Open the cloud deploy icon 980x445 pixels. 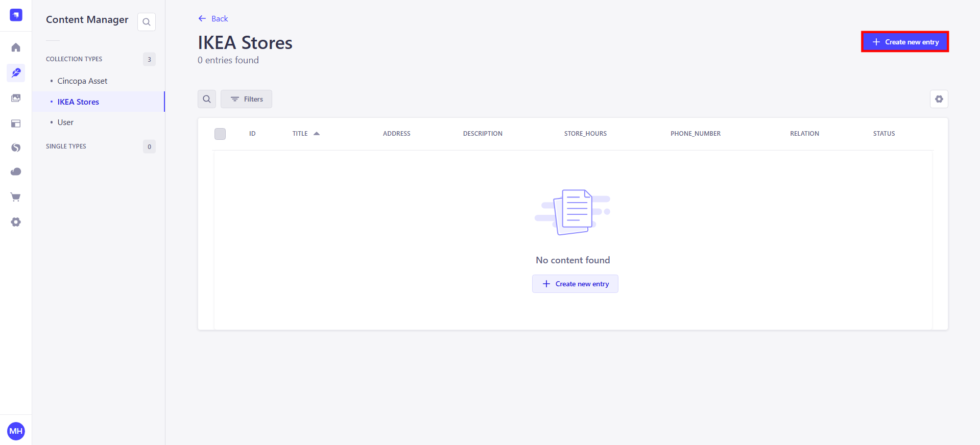click(16, 172)
